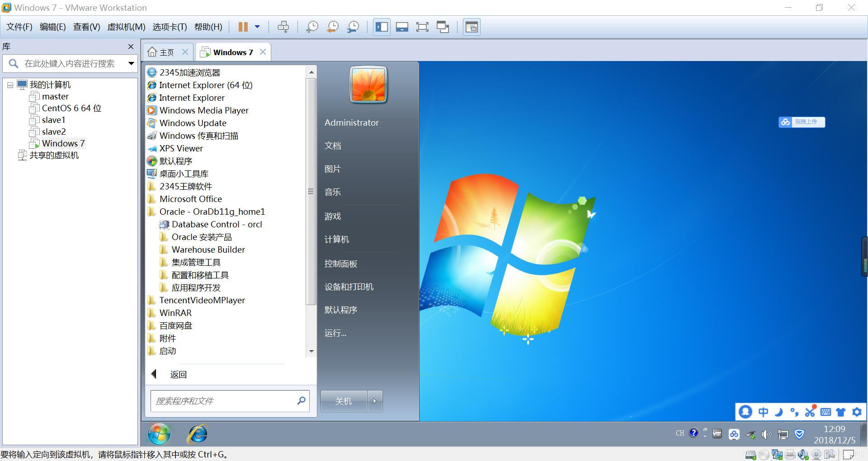Enter full screen mode in VMware toolbar
The width and height of the screenshot is (868, 461).
(x=422, y=27)
